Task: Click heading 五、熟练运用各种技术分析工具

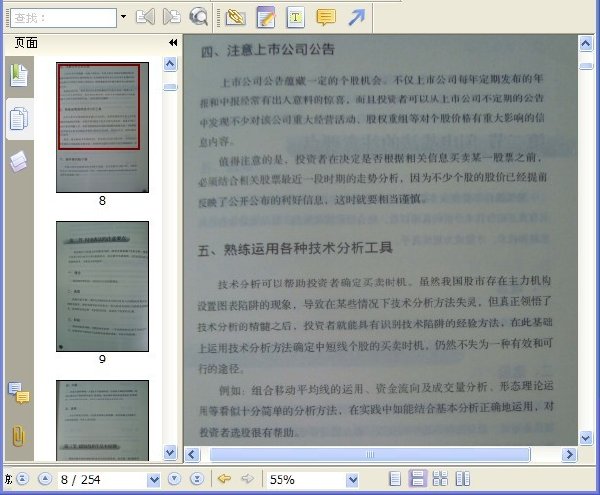Action: tap(295, 249)
